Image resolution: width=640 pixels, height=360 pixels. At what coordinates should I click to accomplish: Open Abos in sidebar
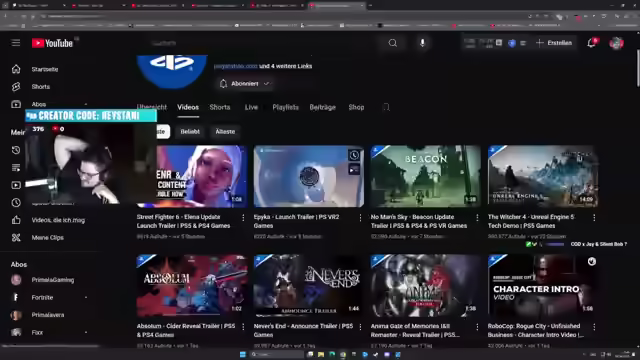pyautogui.click(x=39, y=104)
